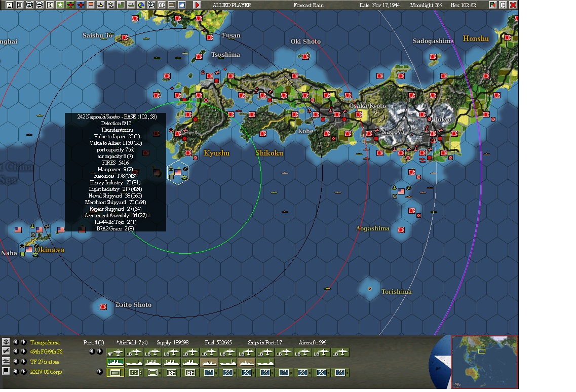Select the Japanese base at Tsushima
The height and width of the screenshot is (392, 576).
pyautogui.click(x=199, y=57)
